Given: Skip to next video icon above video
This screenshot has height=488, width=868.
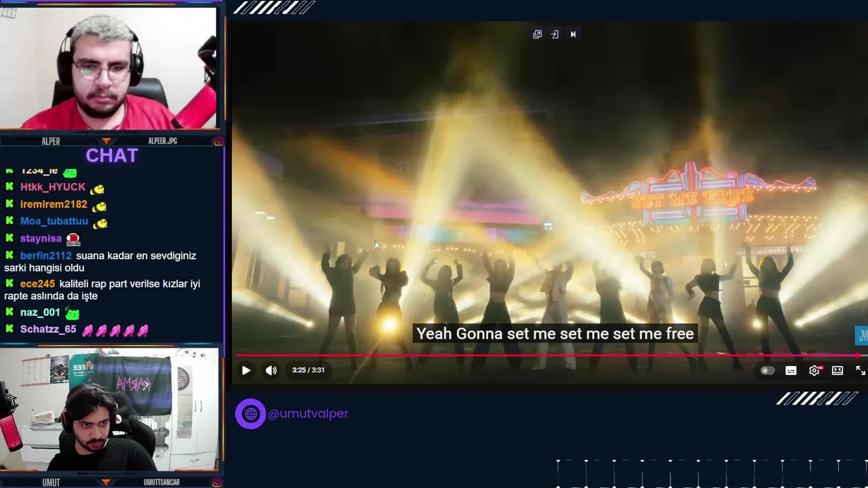Looking at the screenshot, I should 573,35.
